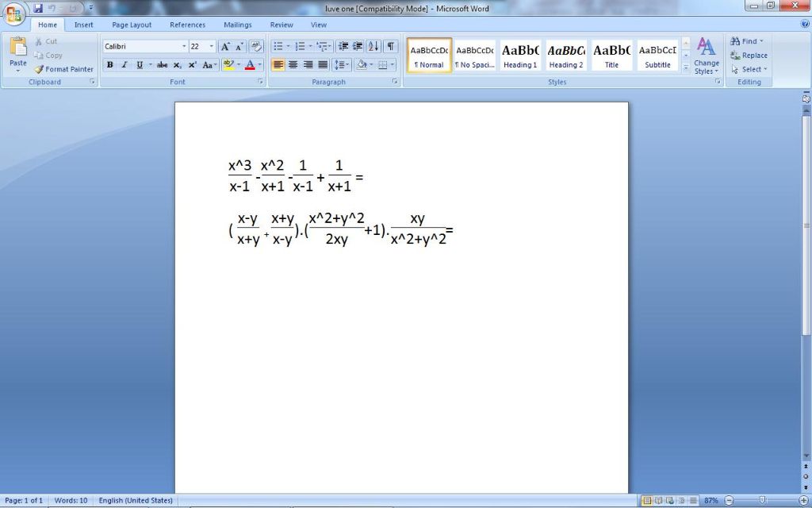
Task: Save document with Quick Access icon
Action: point(38,8)
